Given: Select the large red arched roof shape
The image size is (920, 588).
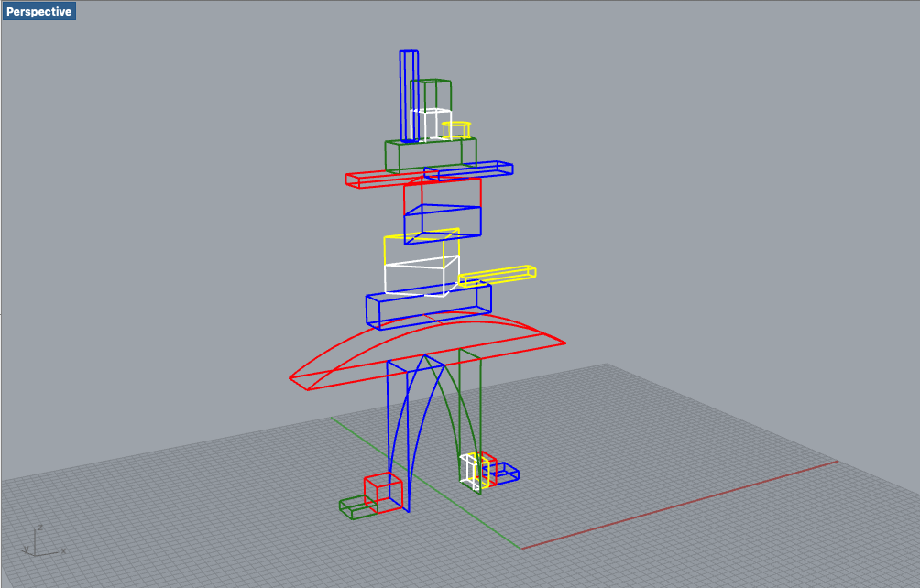Looking at the screenshot, I should [427, 352].
